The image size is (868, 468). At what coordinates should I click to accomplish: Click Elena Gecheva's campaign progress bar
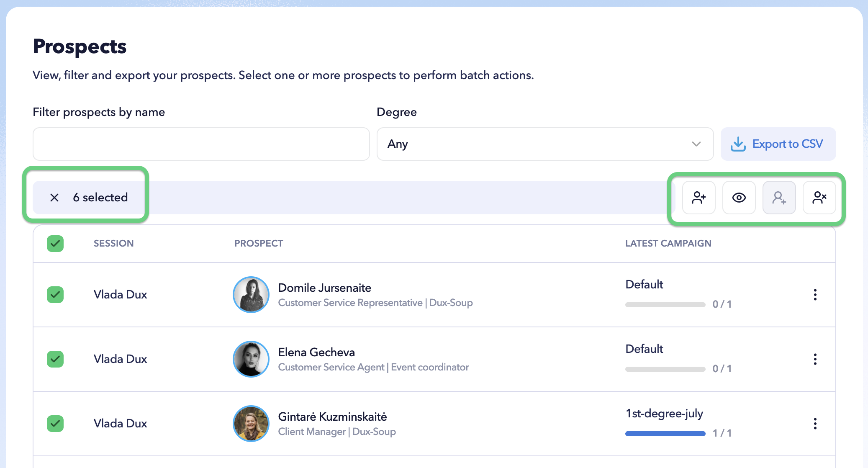(x=665, y=369)
